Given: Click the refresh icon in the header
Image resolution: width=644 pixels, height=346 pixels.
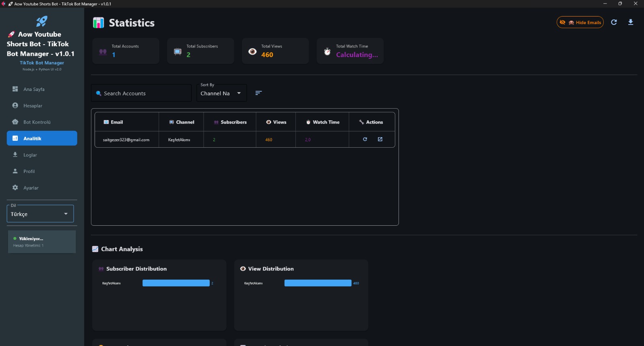Looking at the screenshot, I should (x=614, y=22).
